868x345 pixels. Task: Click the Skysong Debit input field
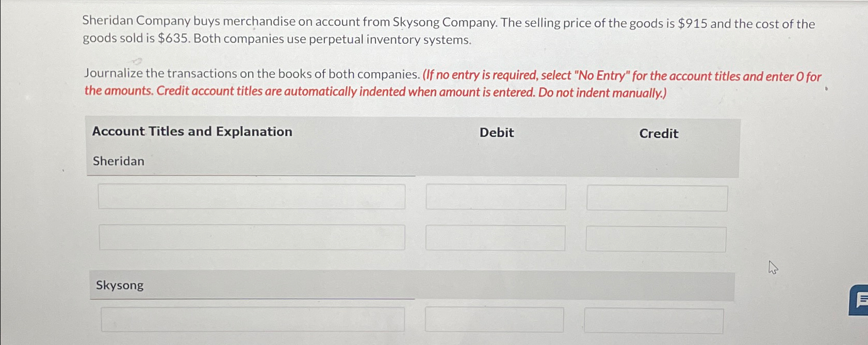coord(494,319)
